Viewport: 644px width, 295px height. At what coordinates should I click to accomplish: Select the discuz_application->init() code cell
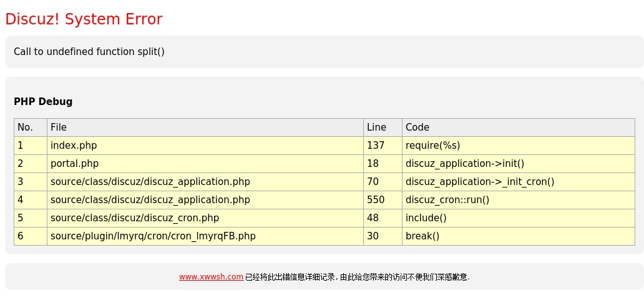519,164
